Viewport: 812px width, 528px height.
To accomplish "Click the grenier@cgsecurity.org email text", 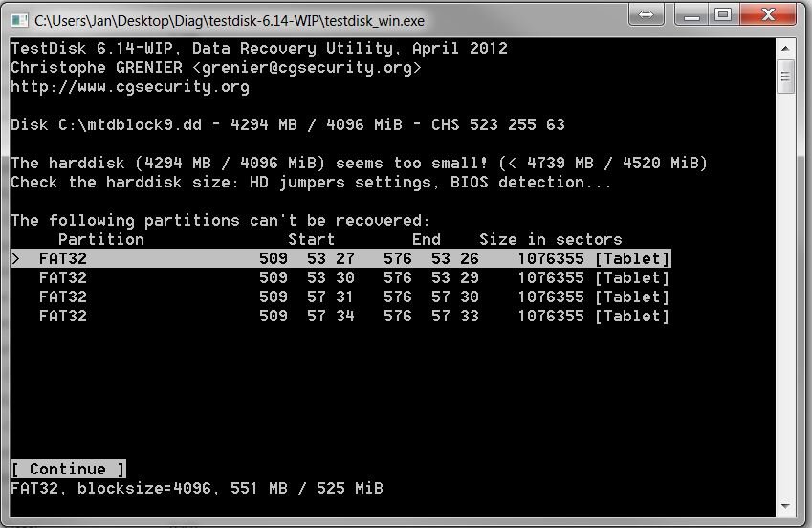I will pos(307,67).
